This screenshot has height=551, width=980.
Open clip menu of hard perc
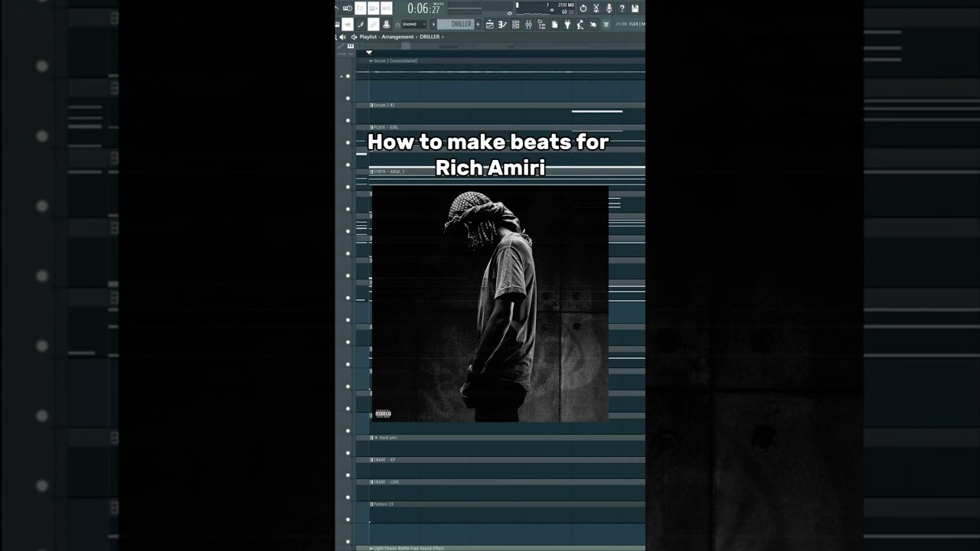point(371,438)
